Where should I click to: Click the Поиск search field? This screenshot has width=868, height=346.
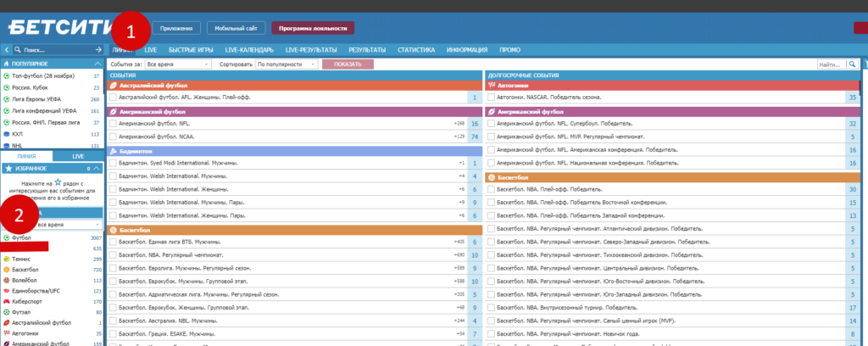57,50
